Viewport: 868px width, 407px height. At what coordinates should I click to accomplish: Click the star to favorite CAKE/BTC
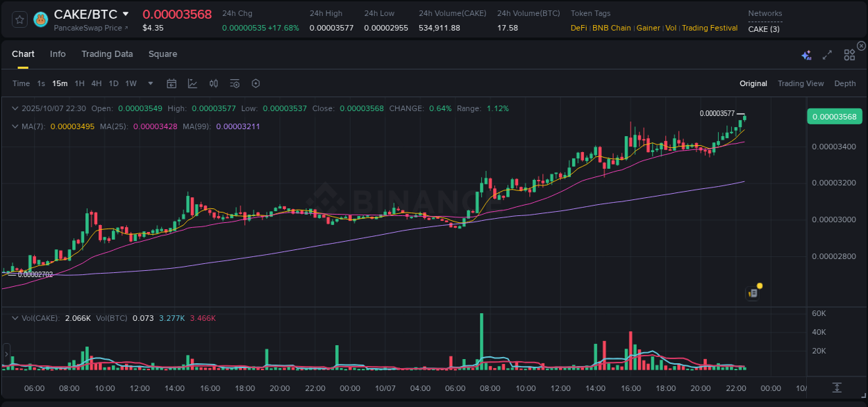(x=19, y=19)
